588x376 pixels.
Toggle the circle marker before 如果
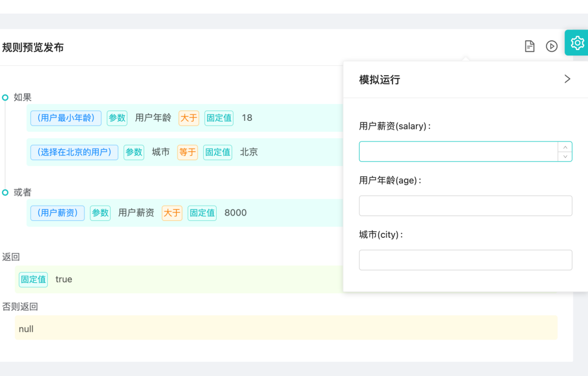click(x=4, y=97)
